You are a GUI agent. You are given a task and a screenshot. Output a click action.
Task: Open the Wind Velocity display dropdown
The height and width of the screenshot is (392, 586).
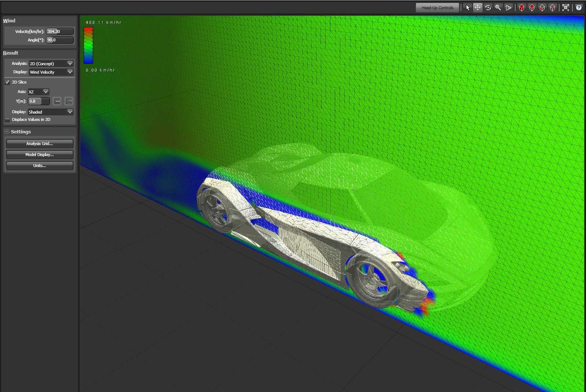pos(51,72)
